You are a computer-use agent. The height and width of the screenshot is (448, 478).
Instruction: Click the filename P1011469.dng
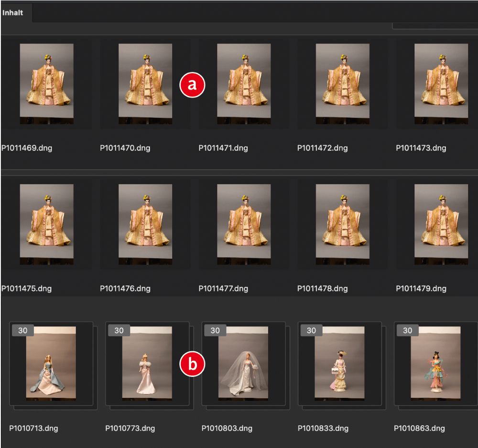click(27, 148)
